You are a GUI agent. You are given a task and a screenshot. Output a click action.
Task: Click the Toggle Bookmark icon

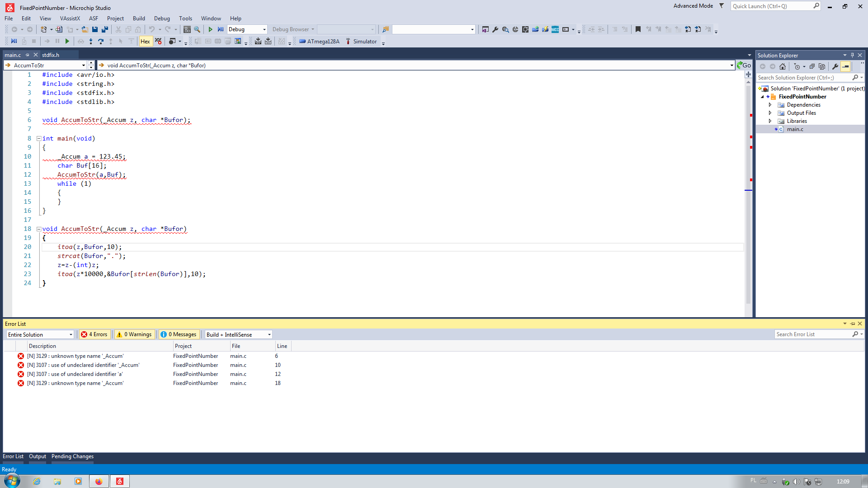click(x=638, y=29)
